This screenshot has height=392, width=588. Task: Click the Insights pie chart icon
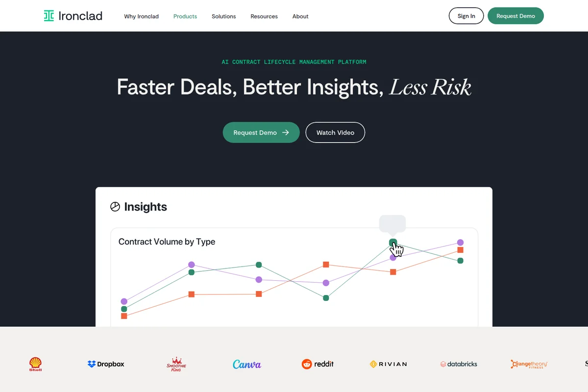tap(115, 207)
